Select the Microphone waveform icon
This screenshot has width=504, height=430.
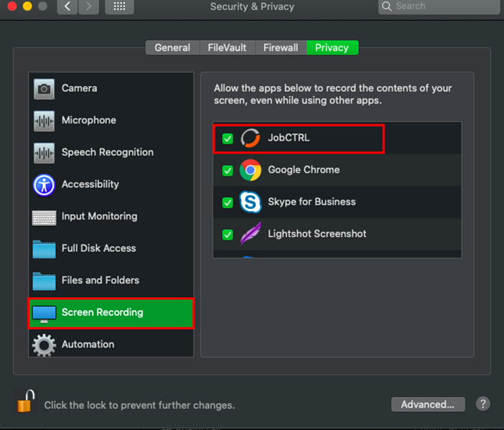click(44, 121)
